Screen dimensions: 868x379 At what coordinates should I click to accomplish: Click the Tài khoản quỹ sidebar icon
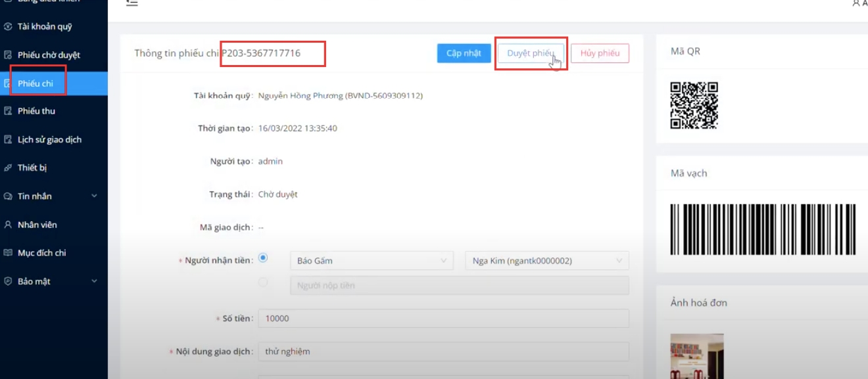(8, 27)
